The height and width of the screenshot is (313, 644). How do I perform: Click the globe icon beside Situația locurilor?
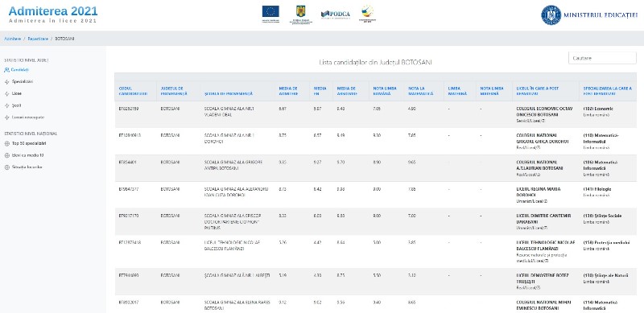6,167
